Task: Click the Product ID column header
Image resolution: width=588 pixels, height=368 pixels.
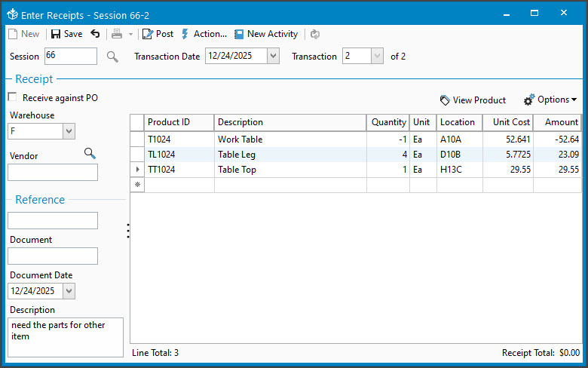Action: [x=179, y=122]
